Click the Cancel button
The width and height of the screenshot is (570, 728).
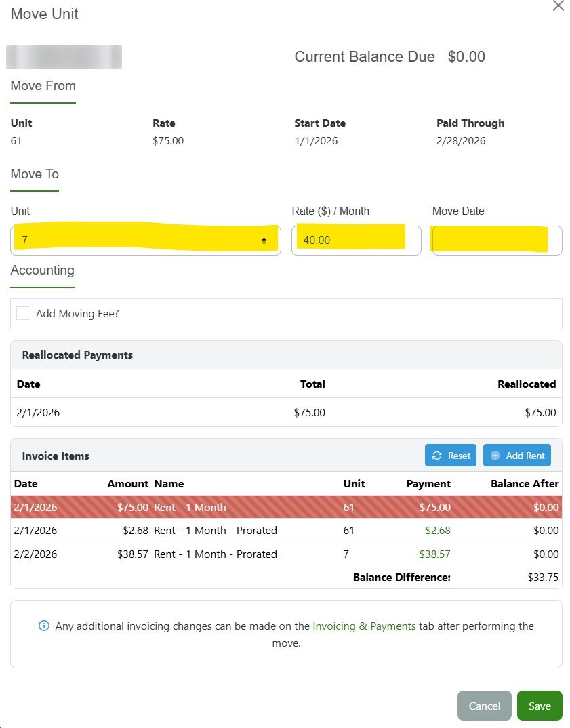[x=484, y=706]
